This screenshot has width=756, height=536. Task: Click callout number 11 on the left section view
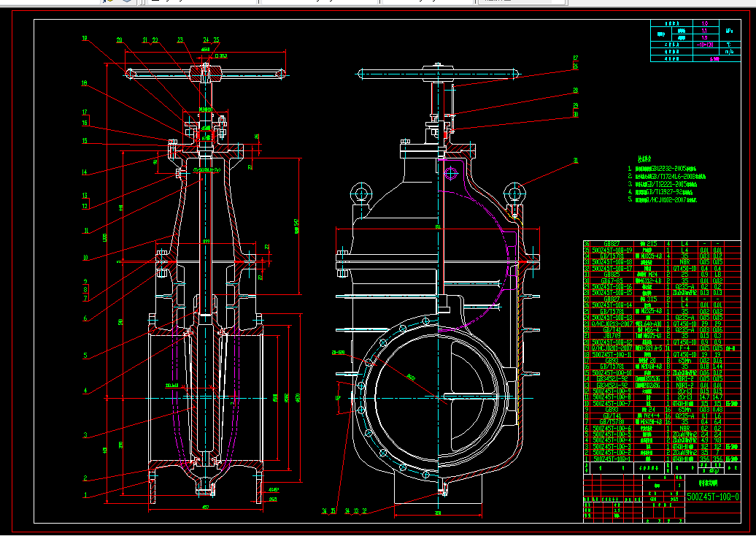86,231
